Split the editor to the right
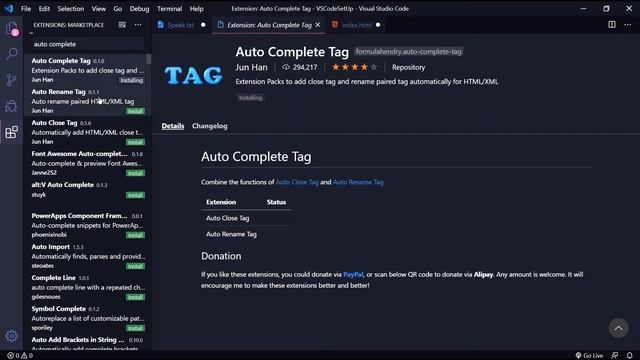 611,25
